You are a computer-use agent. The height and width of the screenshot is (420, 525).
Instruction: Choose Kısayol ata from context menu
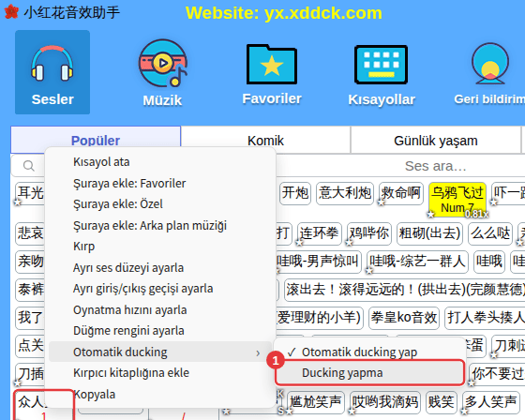coord(160,162)
